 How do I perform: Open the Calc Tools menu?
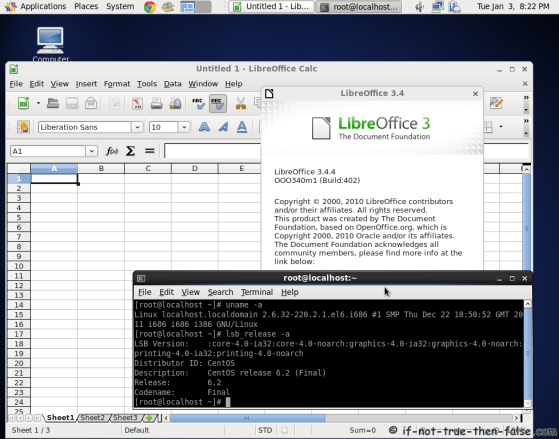[147, 84]
